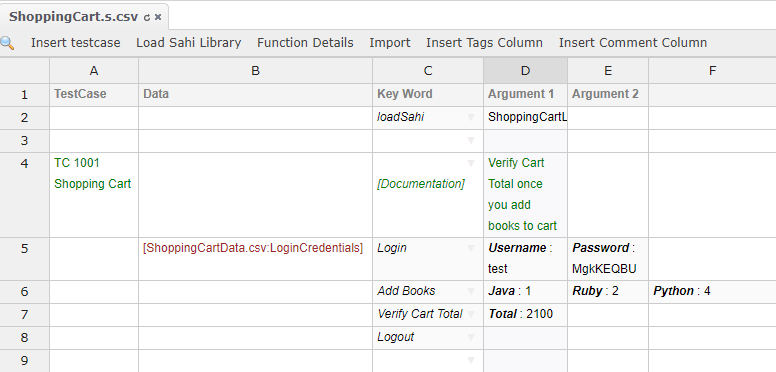Open Function Details
This screenshot has height=372, width=776.
tap(305, 43)
